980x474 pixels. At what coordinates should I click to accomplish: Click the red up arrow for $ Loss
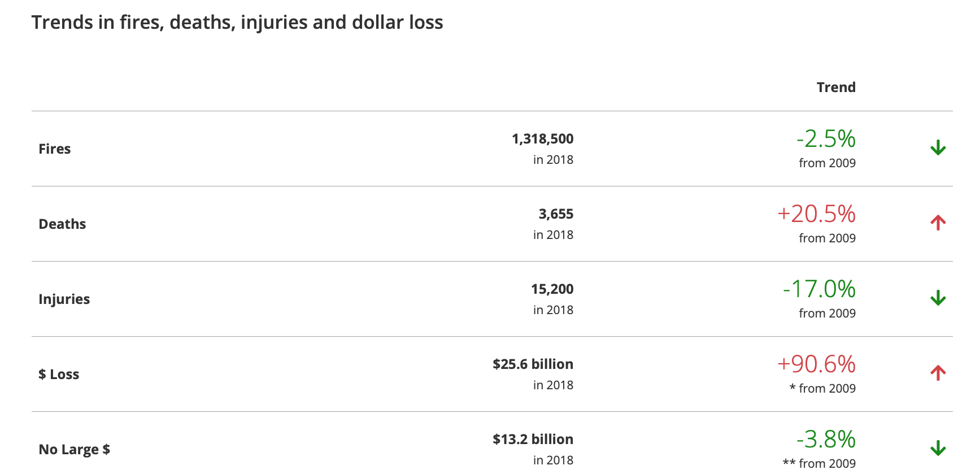938,373
